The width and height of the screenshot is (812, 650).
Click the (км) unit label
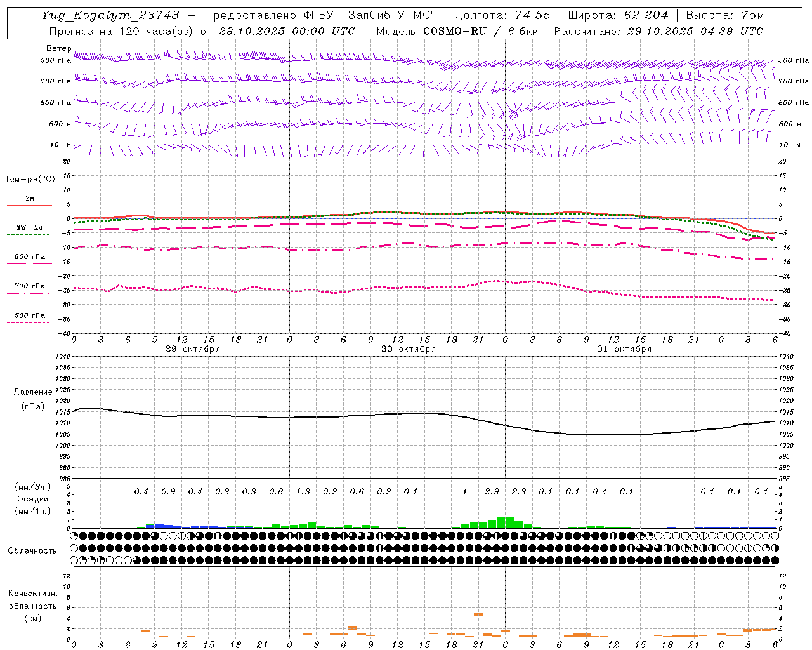(x=33, y=618)
